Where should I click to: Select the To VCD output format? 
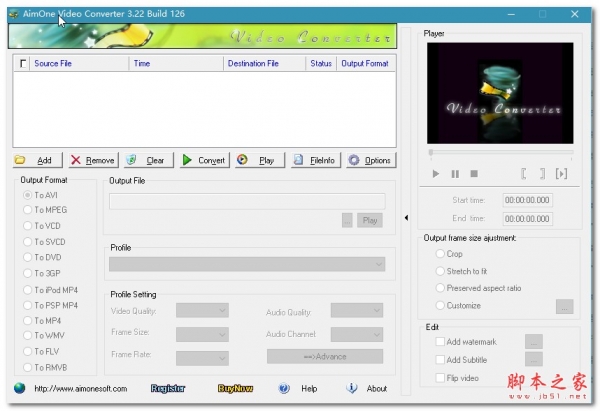click(x=42, y=226)
